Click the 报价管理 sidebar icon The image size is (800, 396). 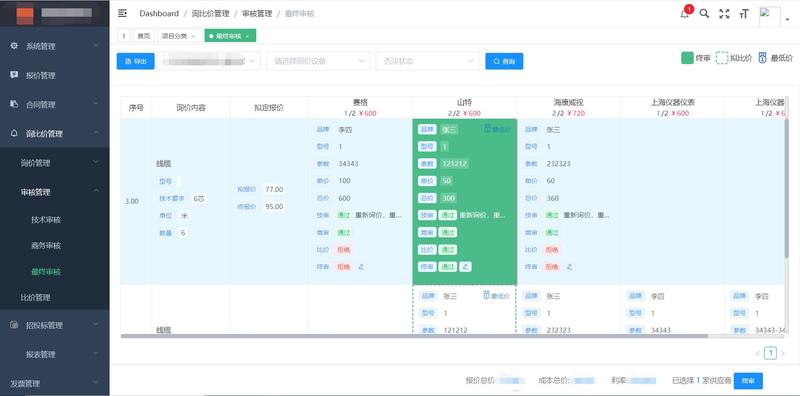click(x=14, y=75)
